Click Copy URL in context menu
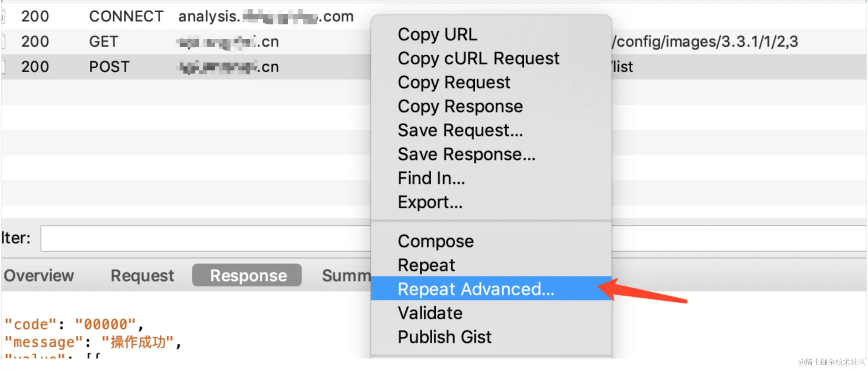The image size is (868, 369). tap(437, 34)
